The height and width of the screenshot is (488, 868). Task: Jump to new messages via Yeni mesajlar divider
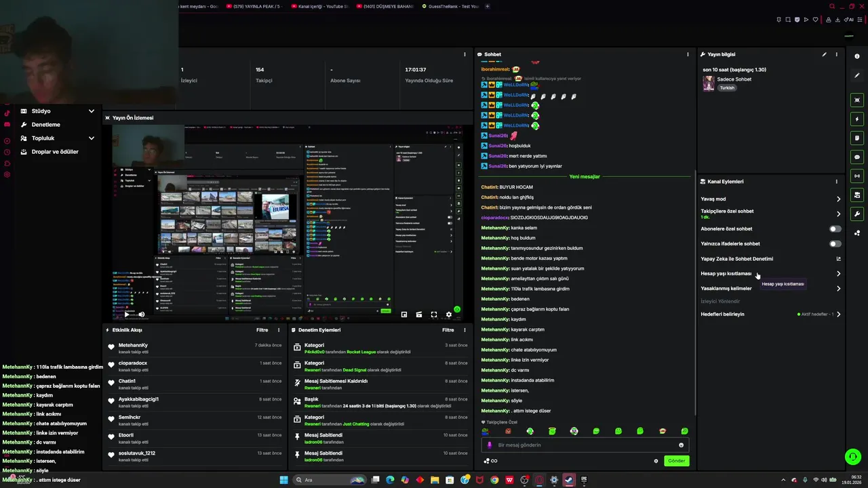tap(585, 177)
